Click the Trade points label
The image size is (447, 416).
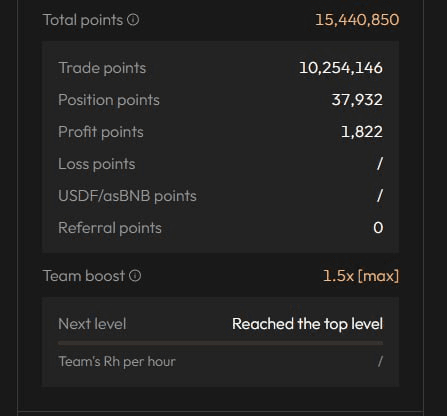102,68
